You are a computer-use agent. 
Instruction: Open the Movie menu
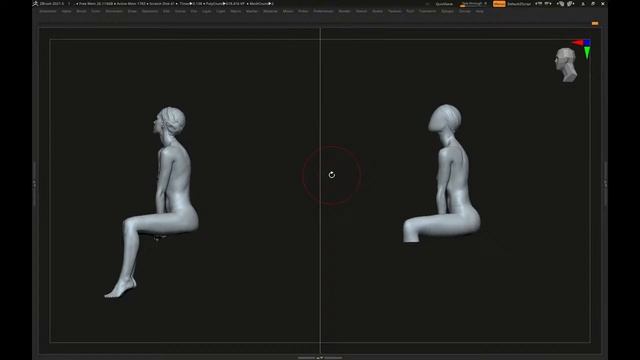[288, 11]
